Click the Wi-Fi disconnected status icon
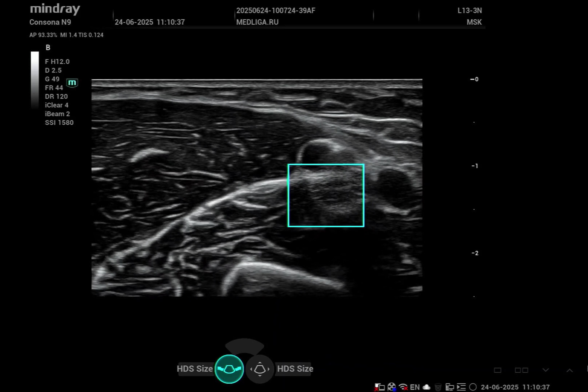Screen dimensions: 588x392 pos(403,387)
